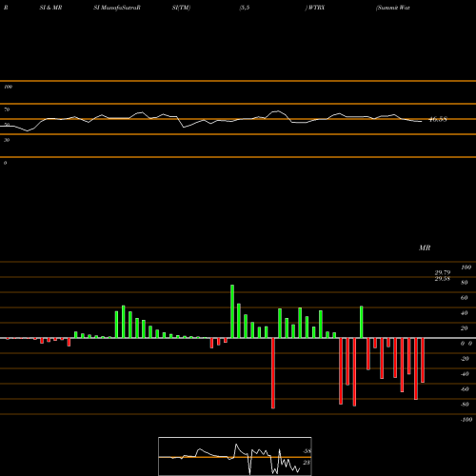
Task: Click the '(5,5' parameter text
Action: 245,8
